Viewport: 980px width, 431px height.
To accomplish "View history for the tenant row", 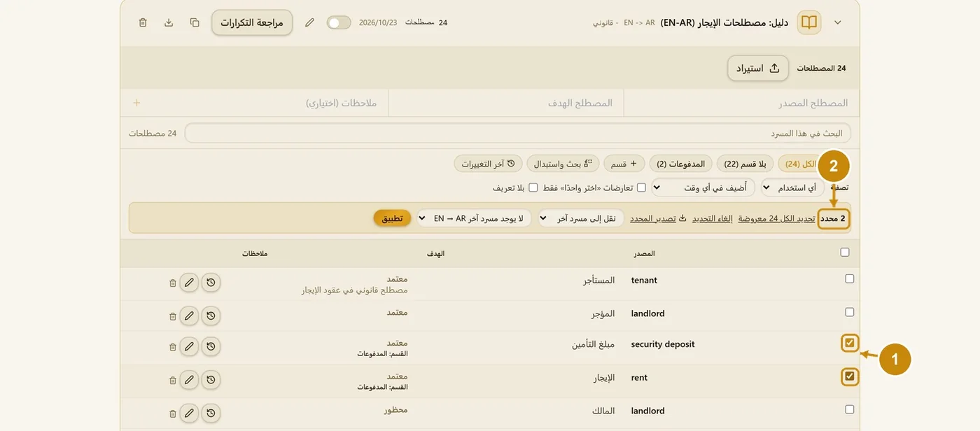I will tap(211, 283).
